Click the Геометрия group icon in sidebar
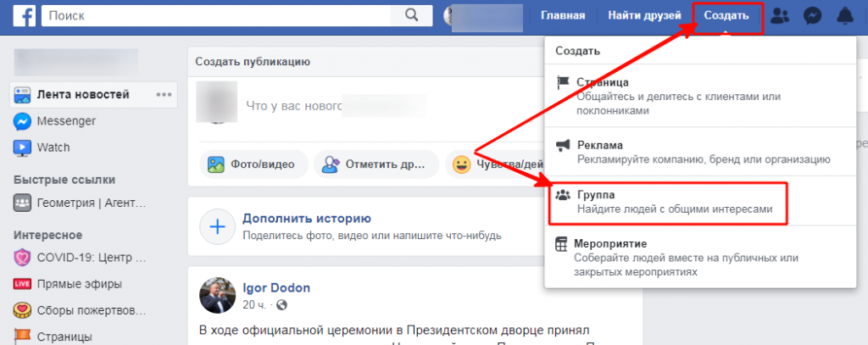Screen dimensions: 868x345 (22, 203)
